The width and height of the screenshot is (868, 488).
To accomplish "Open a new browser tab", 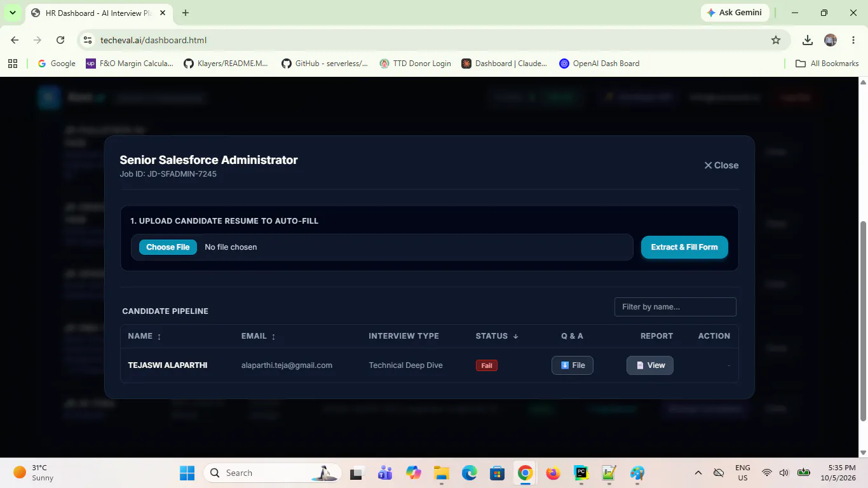I will 186,13.
